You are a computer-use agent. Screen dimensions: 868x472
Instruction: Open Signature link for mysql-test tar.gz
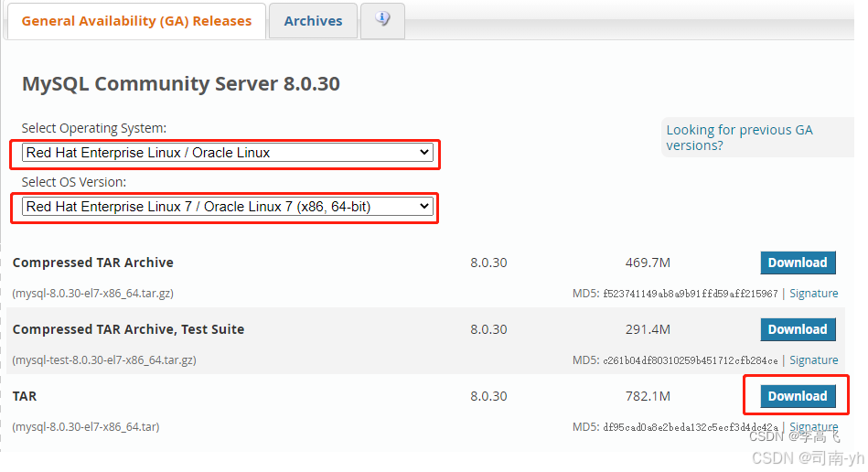pyautogui.click(x=814, y=360)
